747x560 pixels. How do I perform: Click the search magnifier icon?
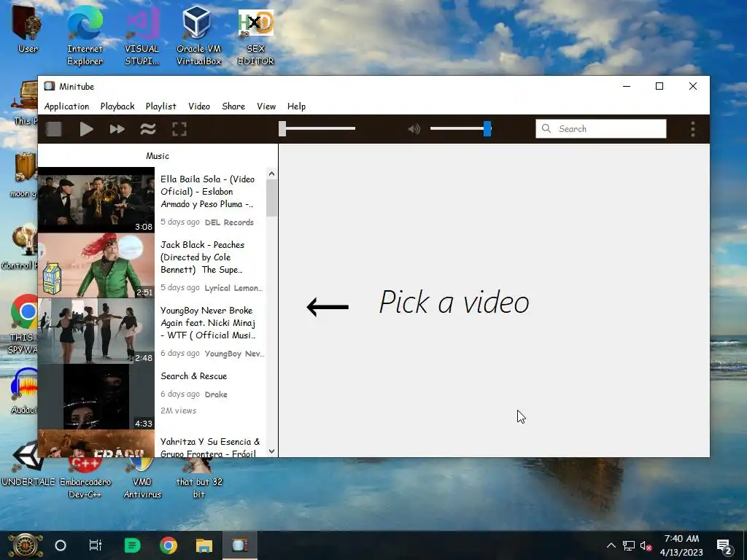click(546, 128)
